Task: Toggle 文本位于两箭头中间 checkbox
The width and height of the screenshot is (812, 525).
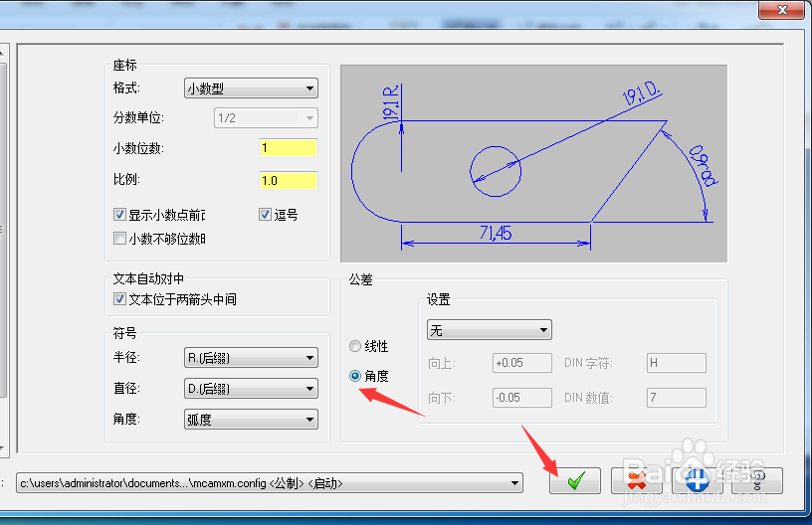Action: point(119,299)
